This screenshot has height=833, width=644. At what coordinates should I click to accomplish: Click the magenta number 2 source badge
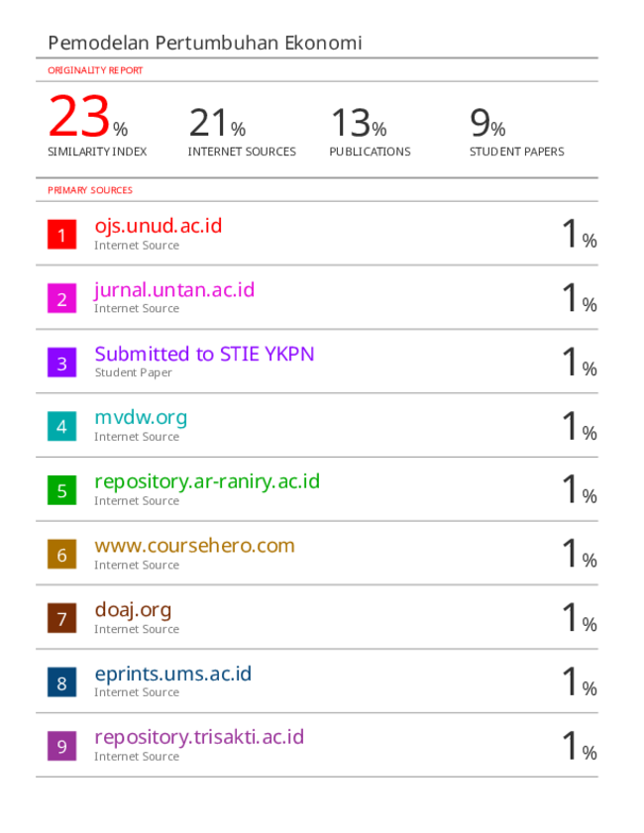point(61,298)
